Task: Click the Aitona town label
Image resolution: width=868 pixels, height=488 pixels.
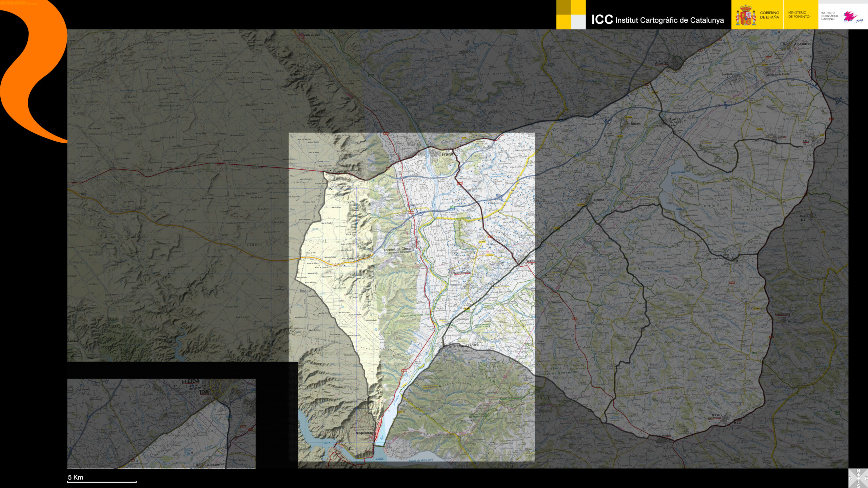Action: [x=598, y=200]
